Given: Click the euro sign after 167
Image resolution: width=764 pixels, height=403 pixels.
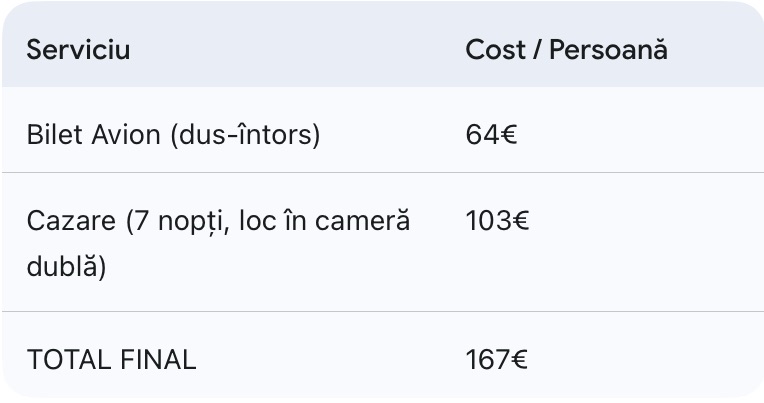Looking at the screenshot, I should 520,360.
